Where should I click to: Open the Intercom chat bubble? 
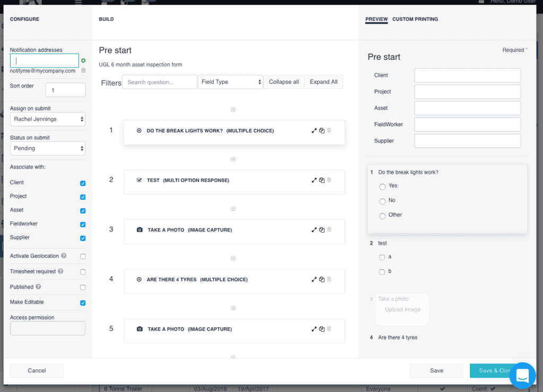coord(523,376)
